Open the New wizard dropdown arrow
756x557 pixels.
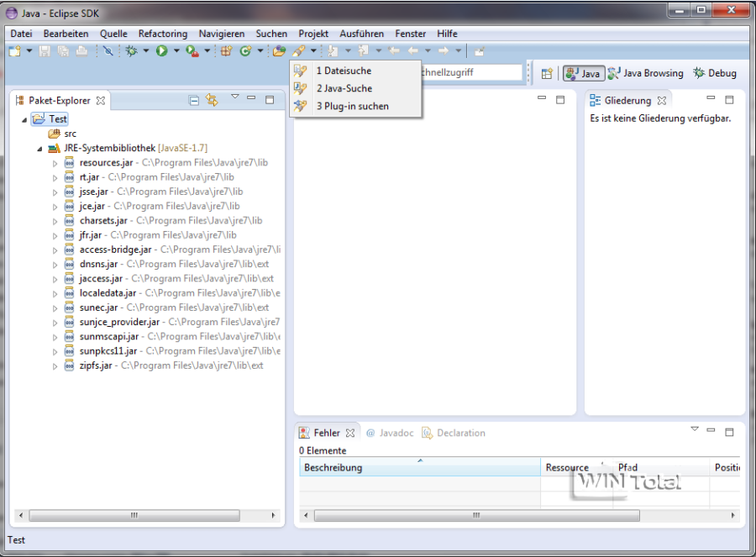pyautogui.click(x=29, y=50)
